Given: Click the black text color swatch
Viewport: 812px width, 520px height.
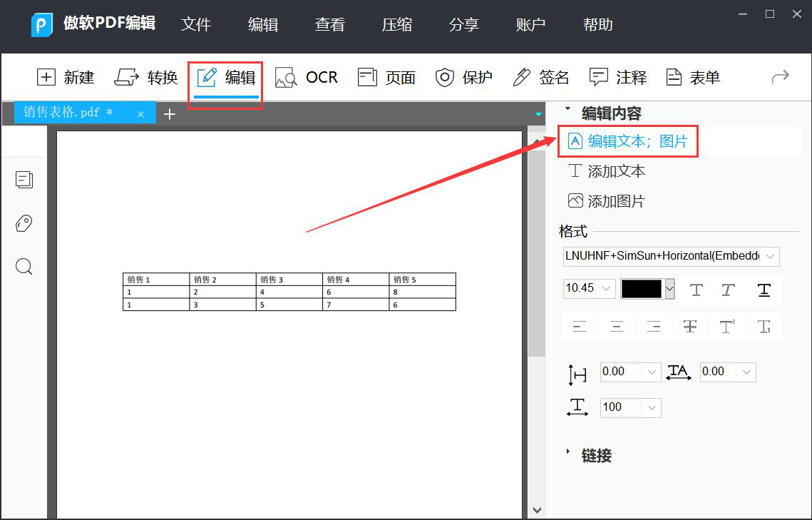Looking at the screenshot, I should tap(642, 288).
